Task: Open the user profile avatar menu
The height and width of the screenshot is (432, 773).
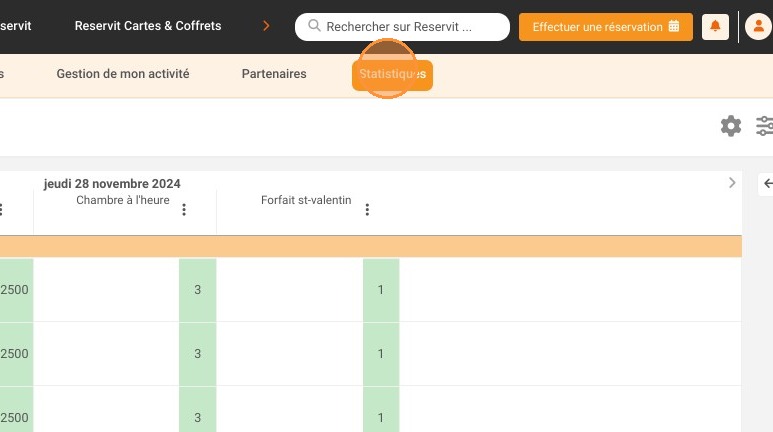Action: point(758,27)
